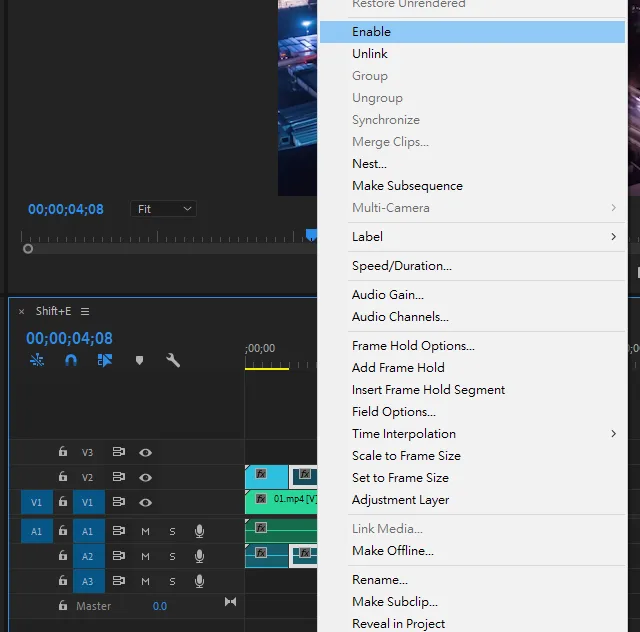Image resolution: width=640 pixels, height=632 pixels.
Task: Toggle track targeting for A3
Action: coord(89,581)
